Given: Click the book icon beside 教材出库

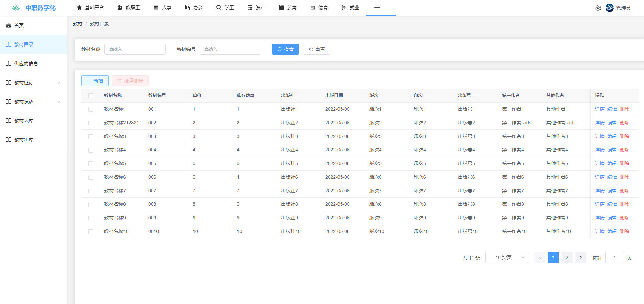Looking at the screenshot, I should point(9,140).
